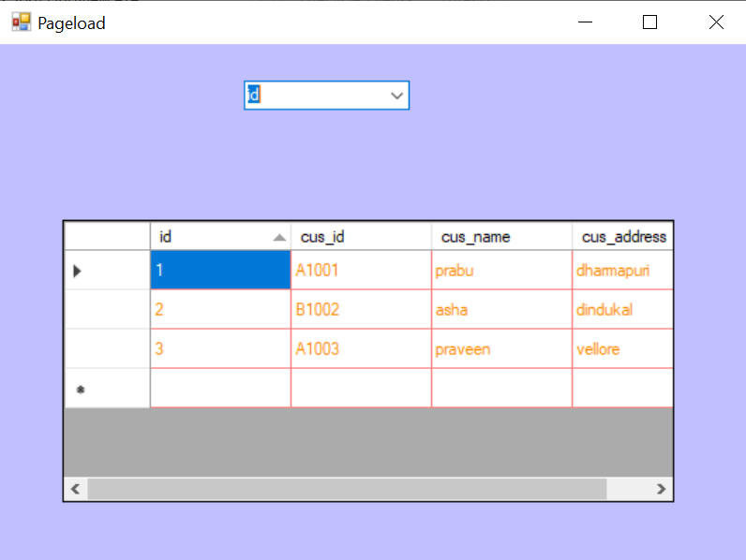746x560 pixels.
Task: Click the horizontal scrollbar thumb
Action: click(347, 489)
